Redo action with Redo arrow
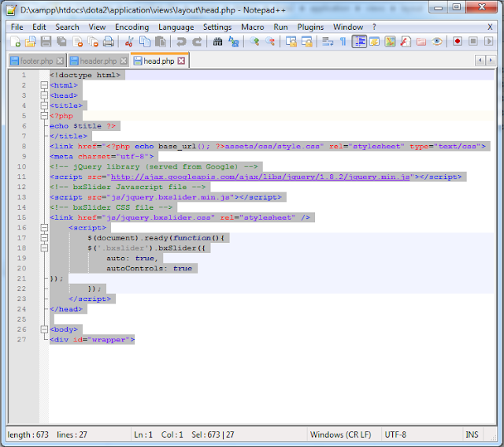504x447 pixels. click(197, 42)
